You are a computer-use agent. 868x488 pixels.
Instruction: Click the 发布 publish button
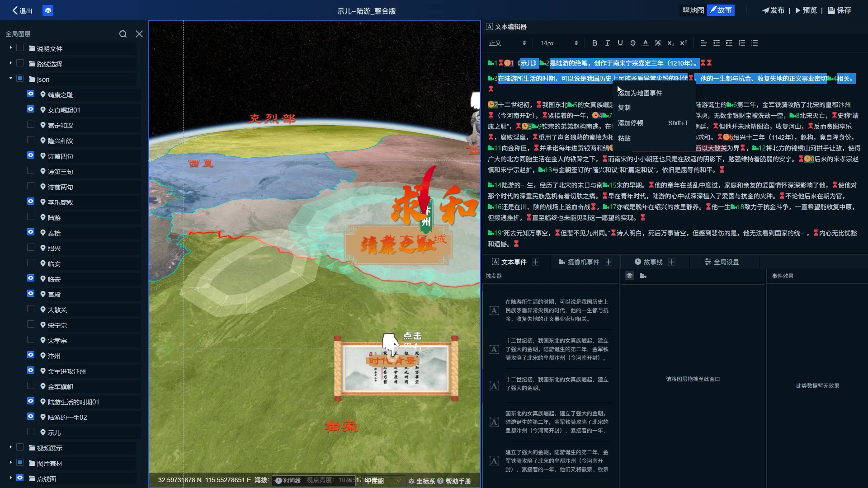click(x=774, y=10)
